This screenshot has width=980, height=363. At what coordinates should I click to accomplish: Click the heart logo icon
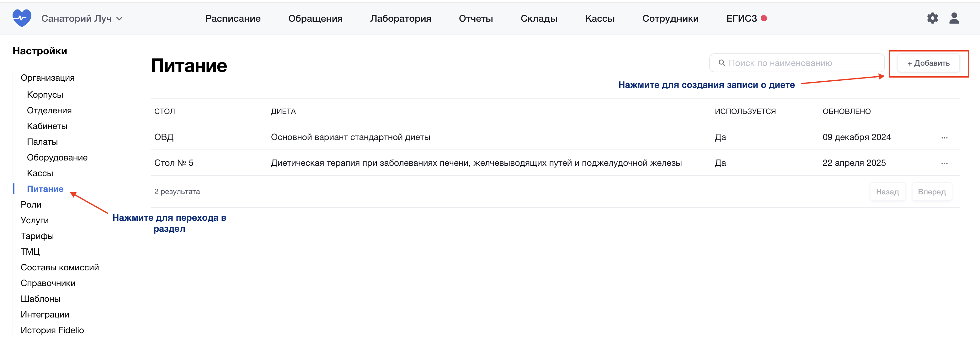coord(22,18)
